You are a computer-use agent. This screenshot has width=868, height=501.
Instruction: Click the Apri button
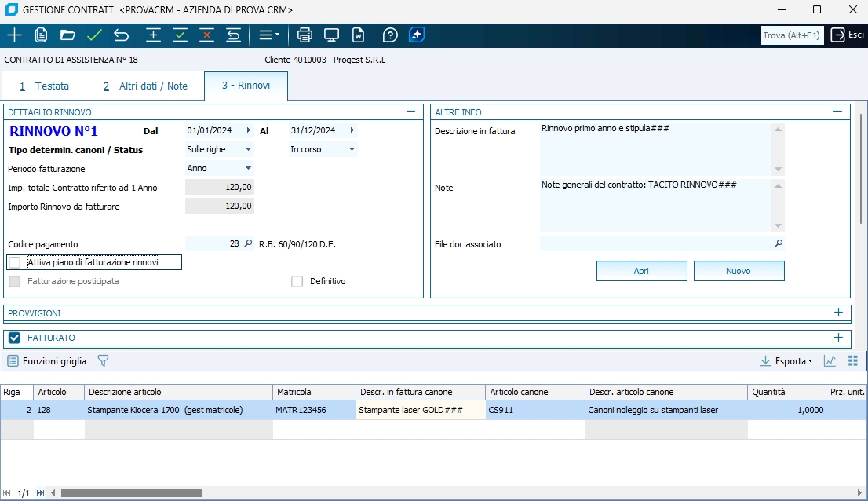(641, 271)
